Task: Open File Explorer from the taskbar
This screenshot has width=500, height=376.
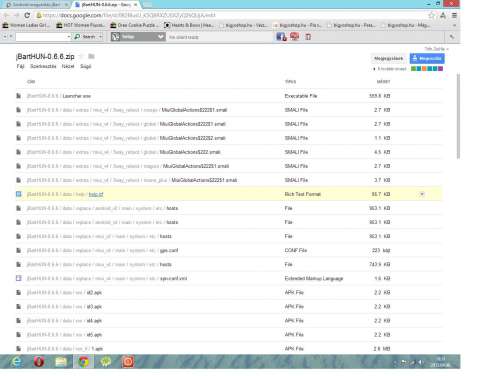Action: coord(61,362)
